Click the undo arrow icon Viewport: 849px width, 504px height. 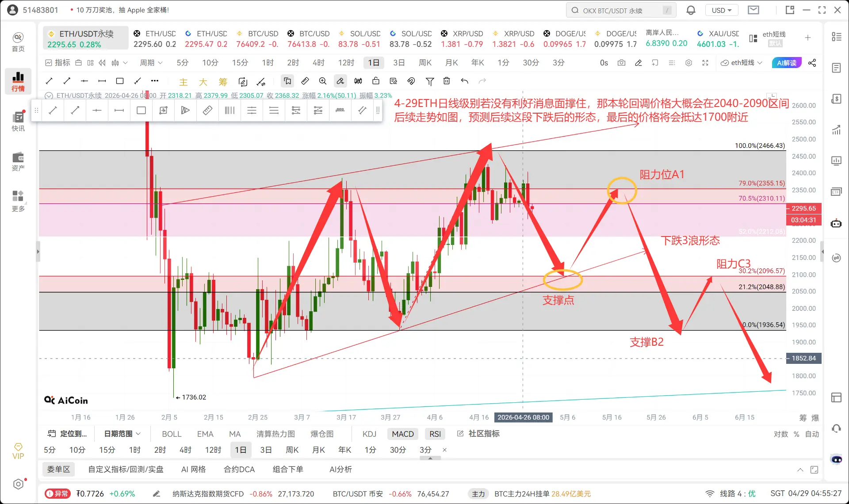pos(464,81)
